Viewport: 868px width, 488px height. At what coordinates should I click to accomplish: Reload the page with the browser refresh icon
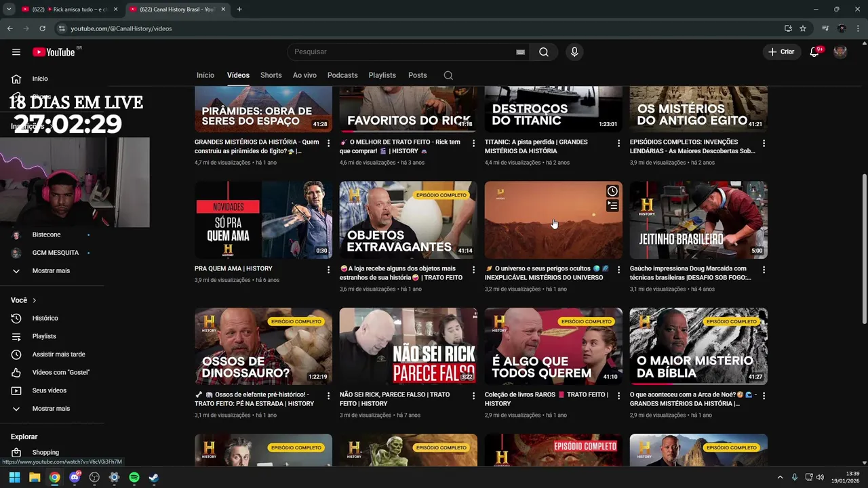point(42,28)
